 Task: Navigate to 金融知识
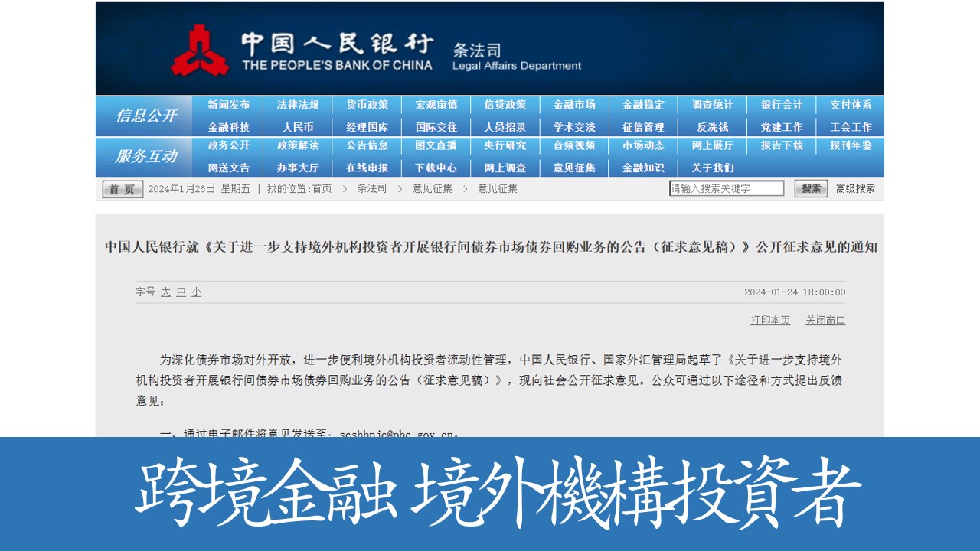[643, 168]
